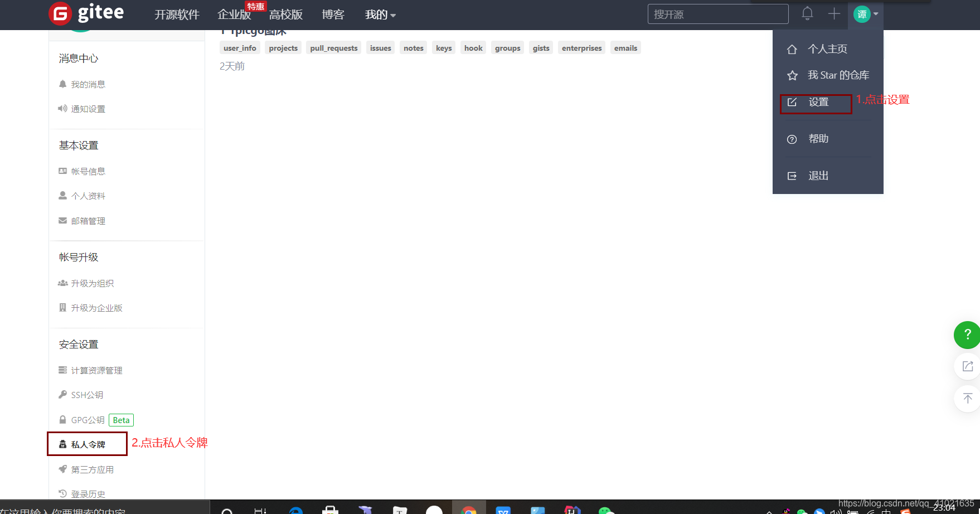
Task: Click the green help question button
Action: point(967,334)
